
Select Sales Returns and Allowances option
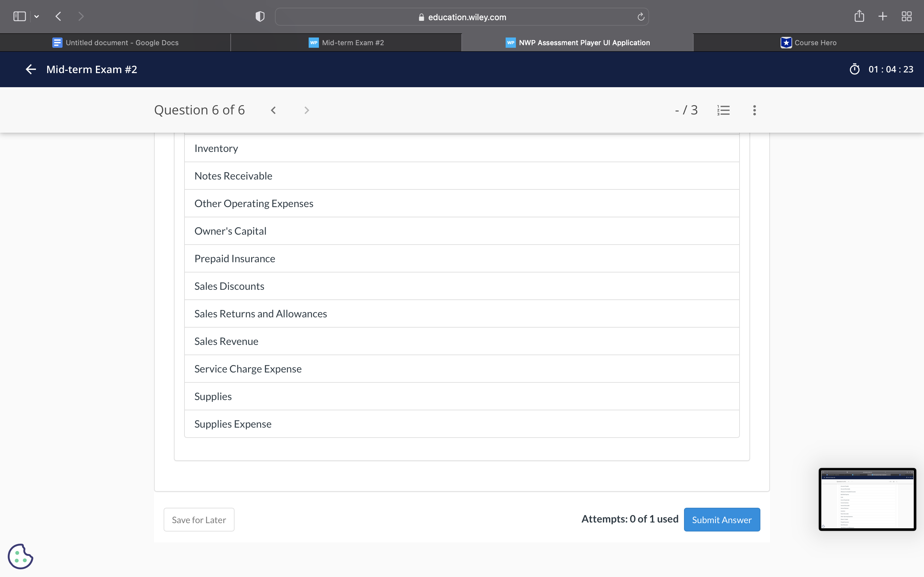click(x=261, y=314)
